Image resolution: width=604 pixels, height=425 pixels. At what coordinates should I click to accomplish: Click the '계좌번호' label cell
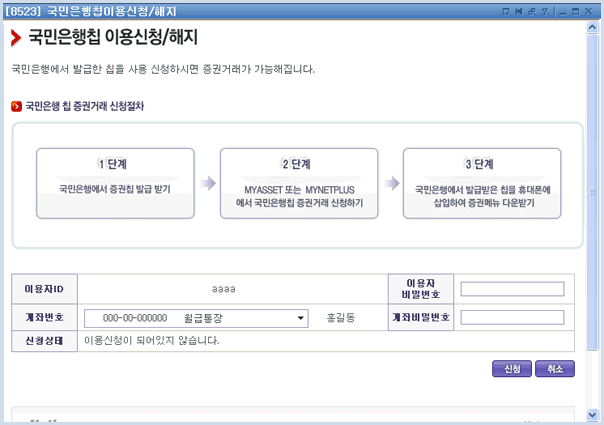tap(44, 317)
